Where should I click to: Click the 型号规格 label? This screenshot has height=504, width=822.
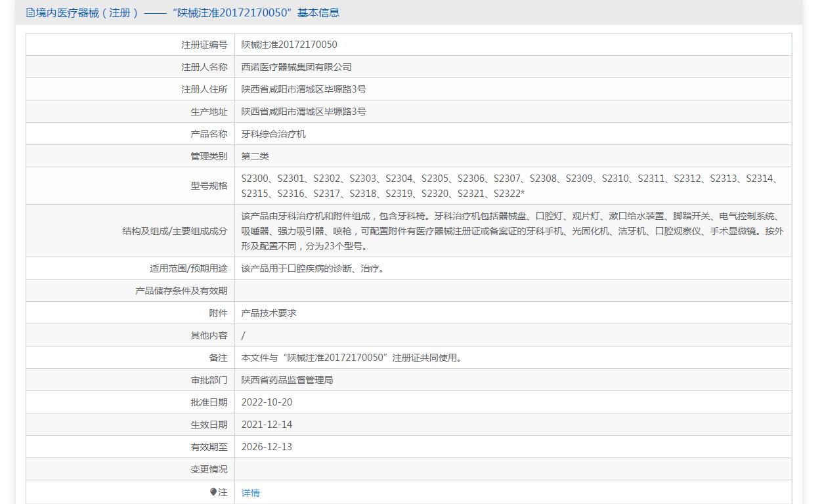click(x=209, y=186)
